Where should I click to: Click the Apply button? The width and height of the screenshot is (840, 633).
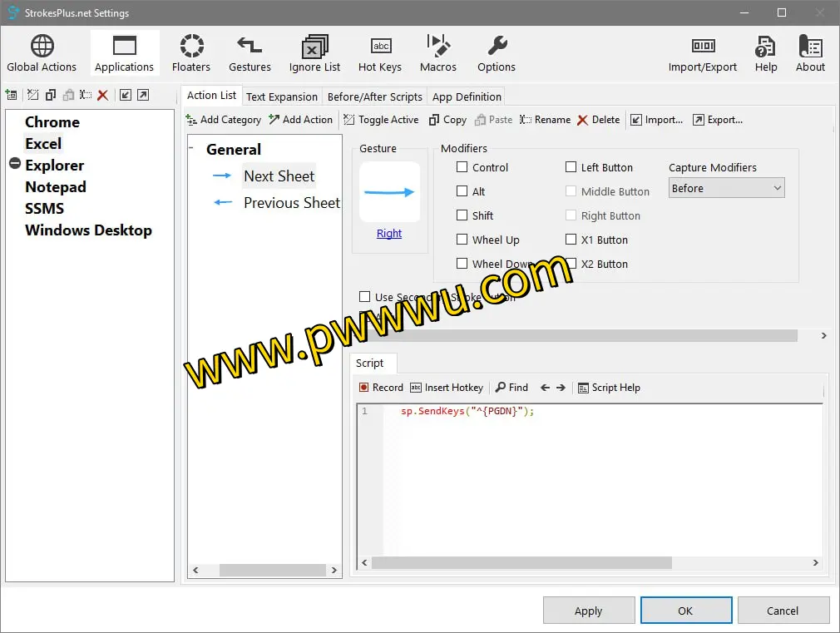tap(589, 610)
